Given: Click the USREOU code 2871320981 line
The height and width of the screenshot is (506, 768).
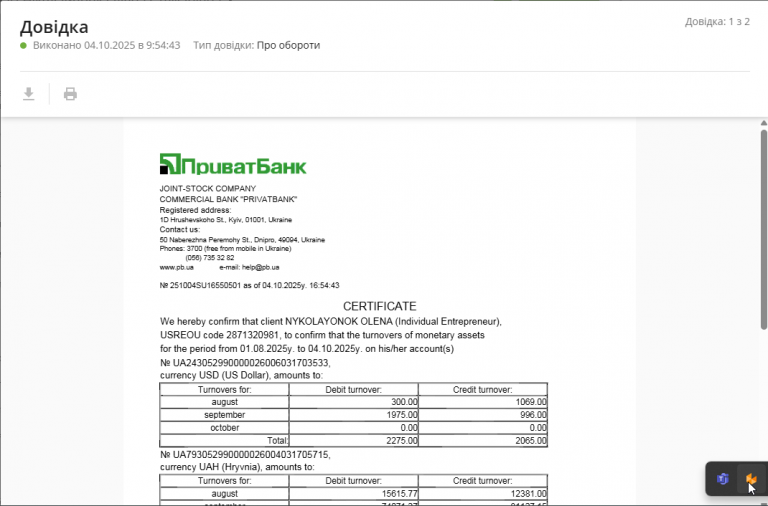Looking at the screenshot, I should click(x=322, y=335).
